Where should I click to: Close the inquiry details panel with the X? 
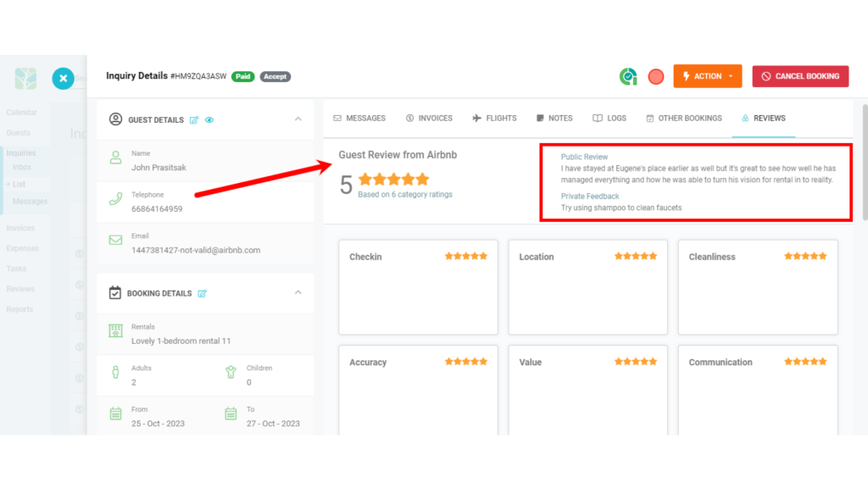pos(63,79)
